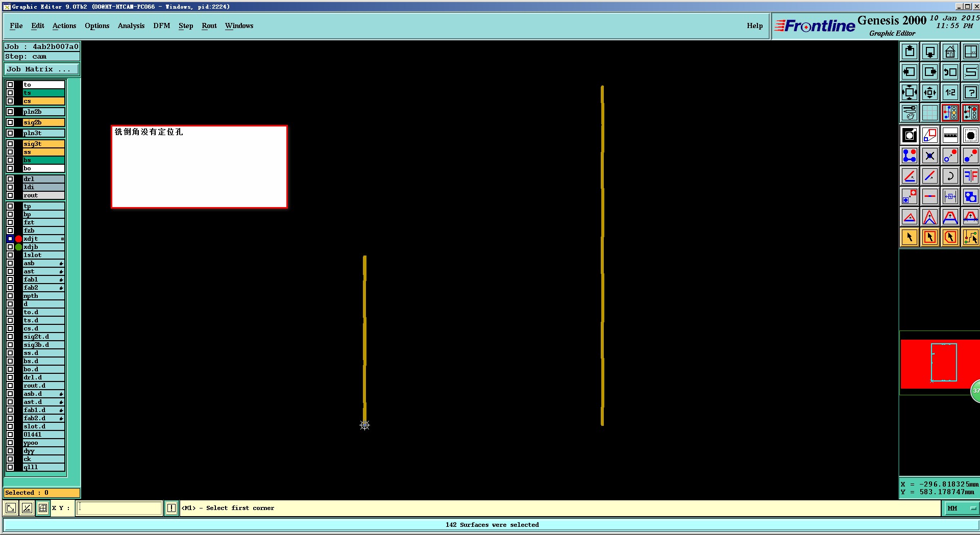Viewport: 980px width, 535px height.
Task: Click the connected blue nodes red dot icon
Action: (x=910, y=156)
